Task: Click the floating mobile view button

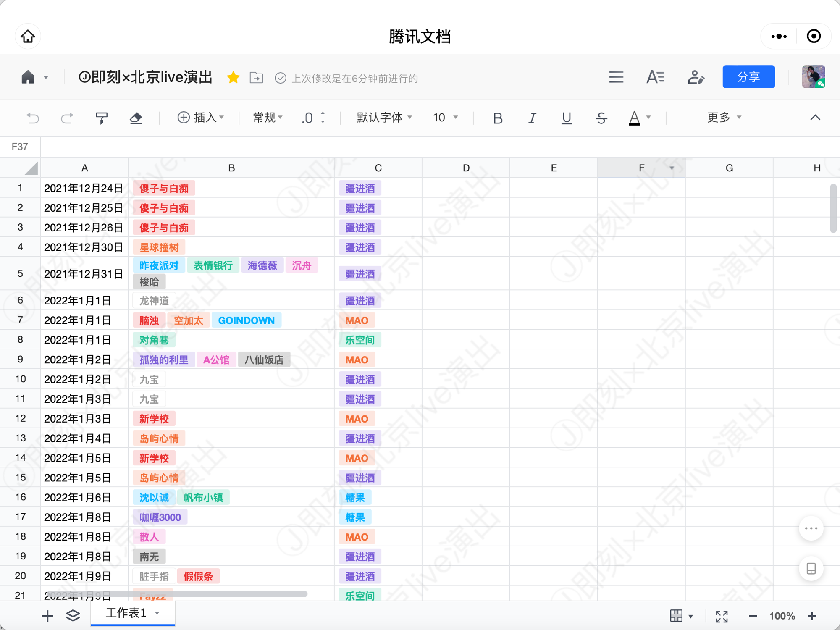Action: coord(811,569)
